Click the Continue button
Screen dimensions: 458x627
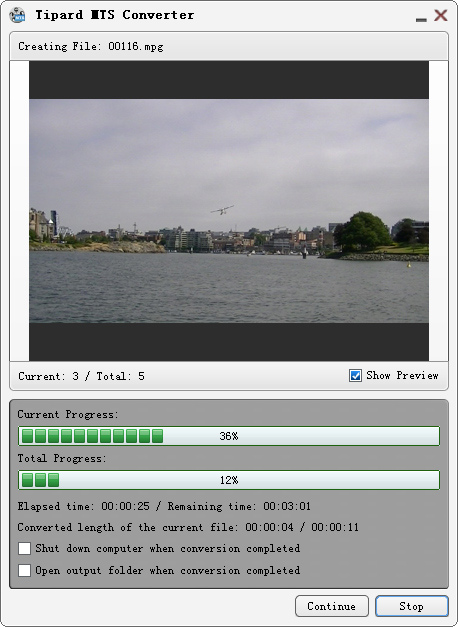pyautogui.click(x=332, y=606)
